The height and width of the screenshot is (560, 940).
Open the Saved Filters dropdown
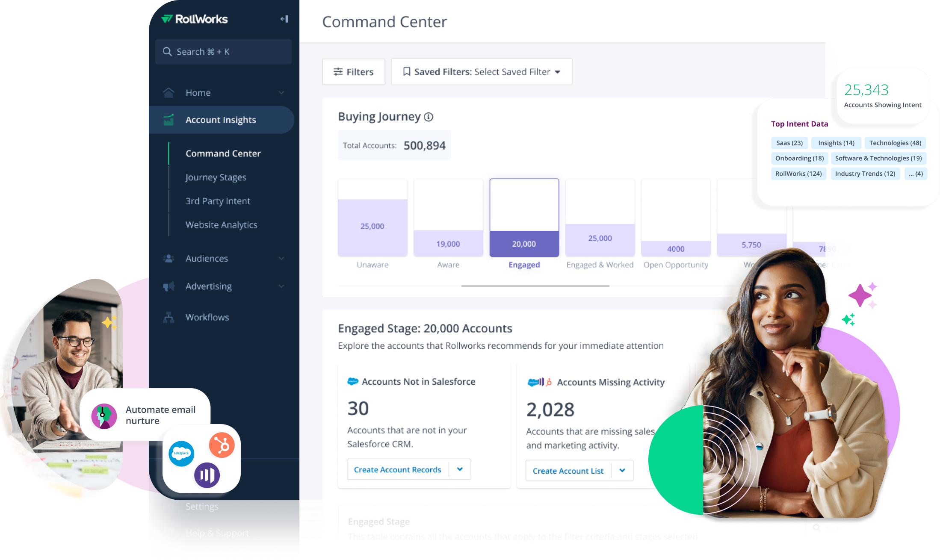(x=481, y=72)
